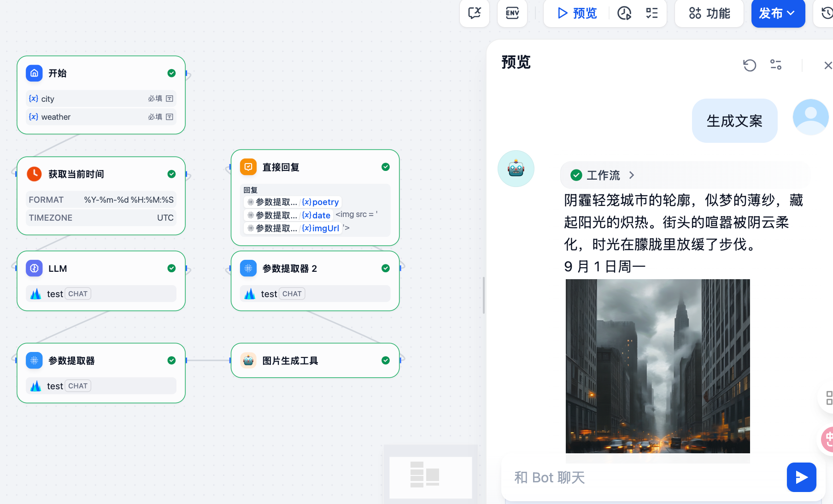Click test CHAT model in LLM node
Screen dimensions: 833x504
pos(101,294)
